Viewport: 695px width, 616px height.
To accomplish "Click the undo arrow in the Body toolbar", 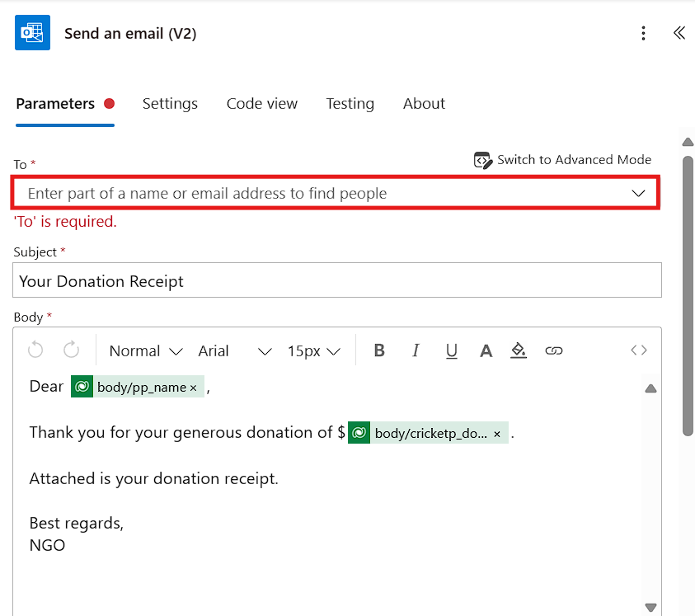I will click(35, 350).
